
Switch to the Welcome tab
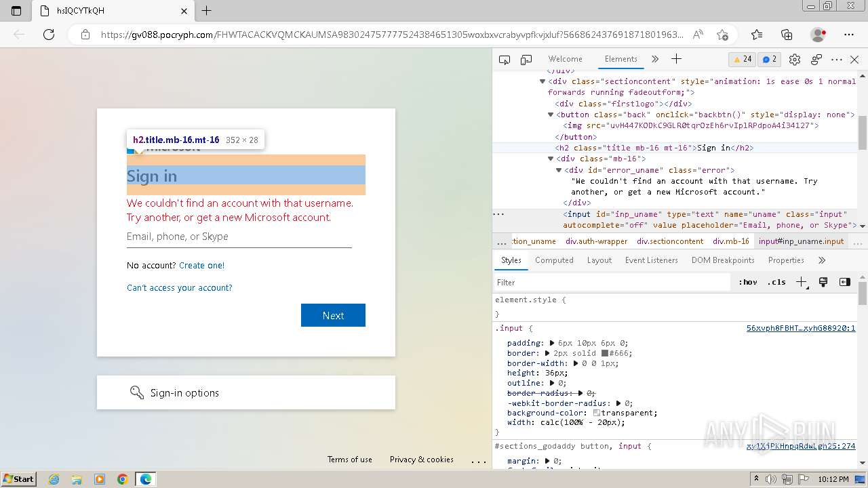click(565, 59)
